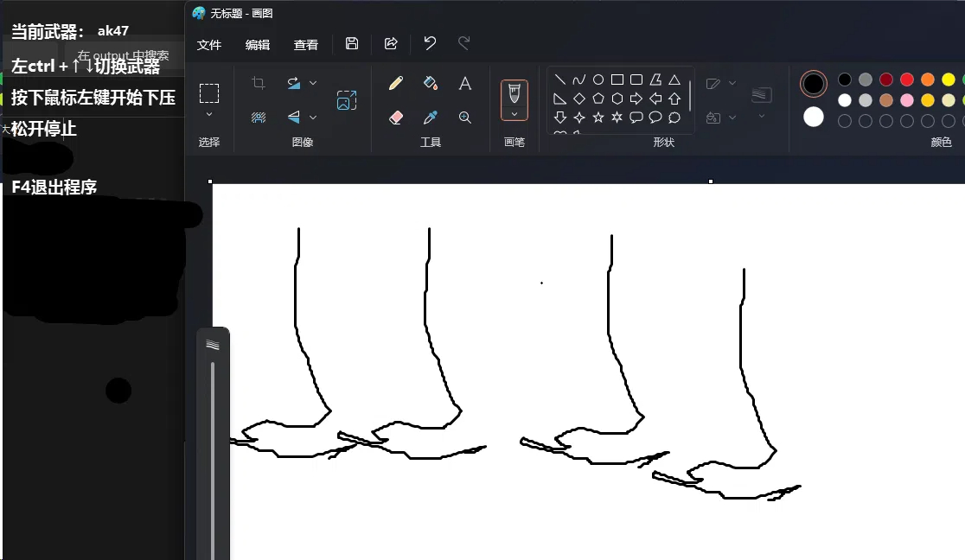The height and width of the screenshot is (560, 965).
Task: Open the selection tool dropdown
Action: [209, 115]
